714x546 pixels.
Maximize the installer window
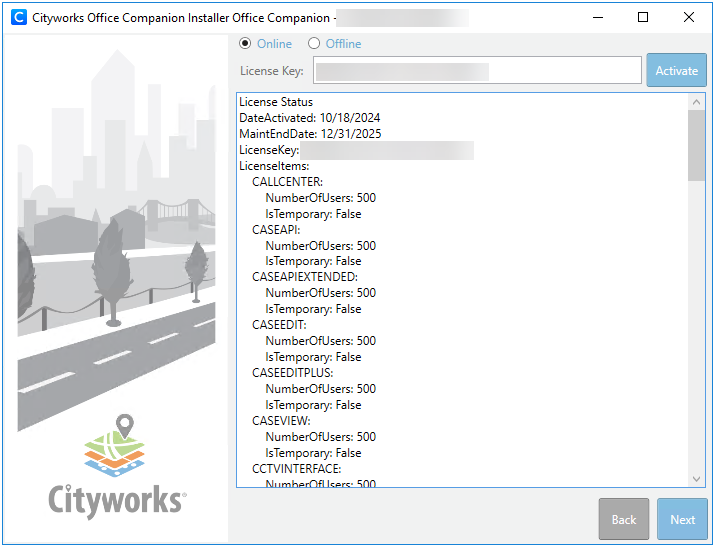coord(643,17)
